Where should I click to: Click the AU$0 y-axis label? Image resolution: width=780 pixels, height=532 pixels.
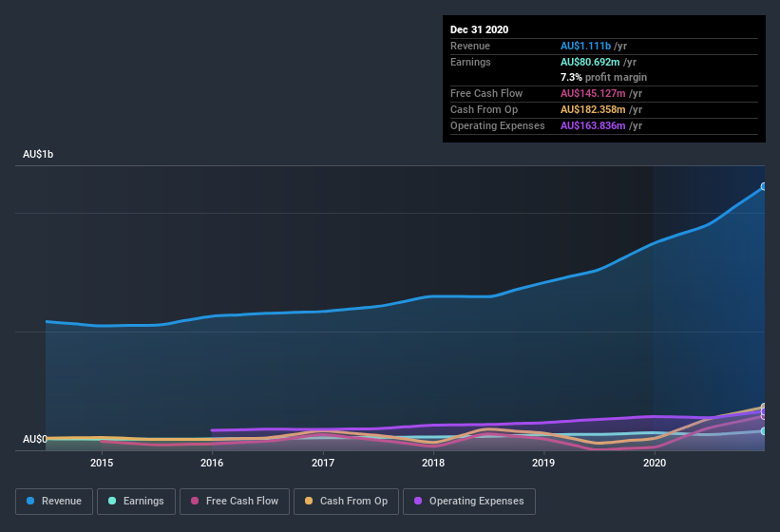[35, 439]
